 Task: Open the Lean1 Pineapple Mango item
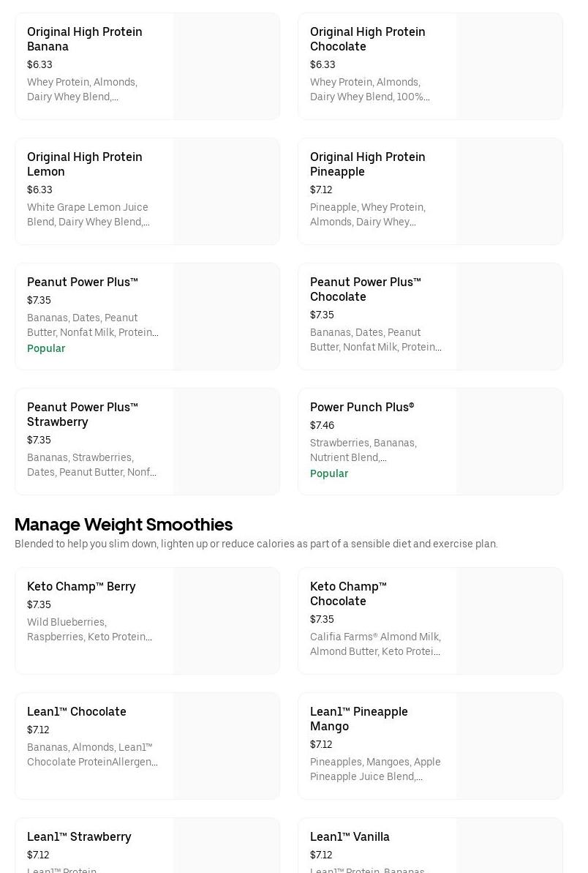point(359,719)
